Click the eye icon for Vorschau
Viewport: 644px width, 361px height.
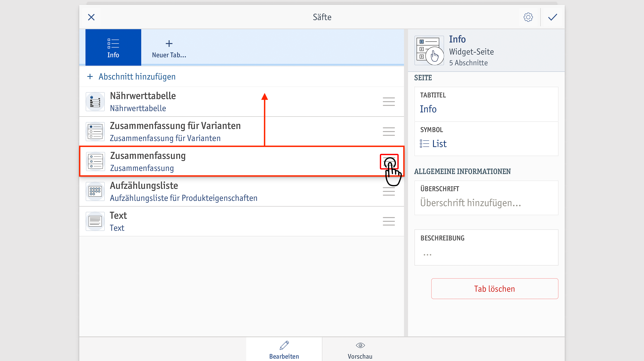(x=360, y=346)
